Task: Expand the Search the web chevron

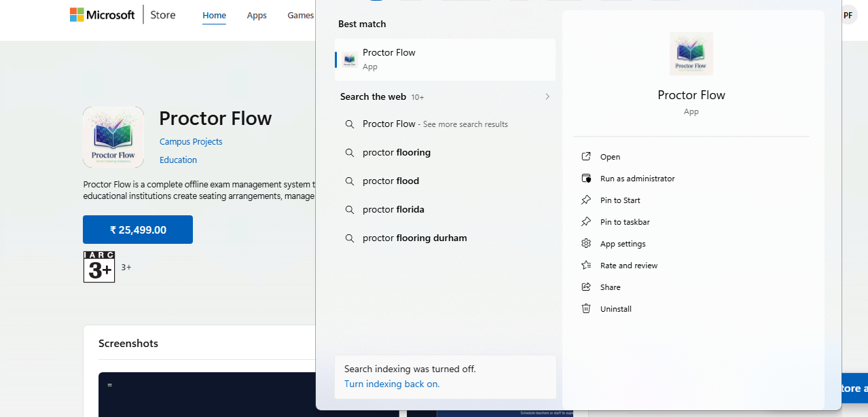Action: coord(547,96)
